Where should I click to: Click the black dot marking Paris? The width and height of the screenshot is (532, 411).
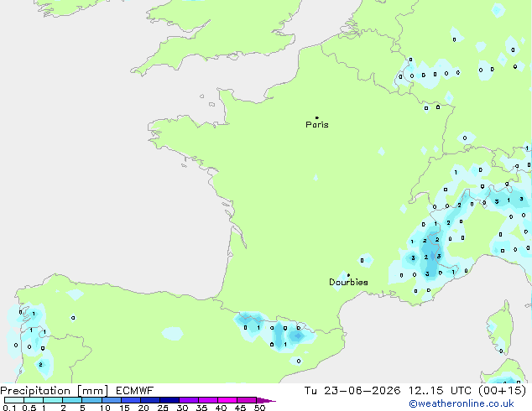(317, 117)
